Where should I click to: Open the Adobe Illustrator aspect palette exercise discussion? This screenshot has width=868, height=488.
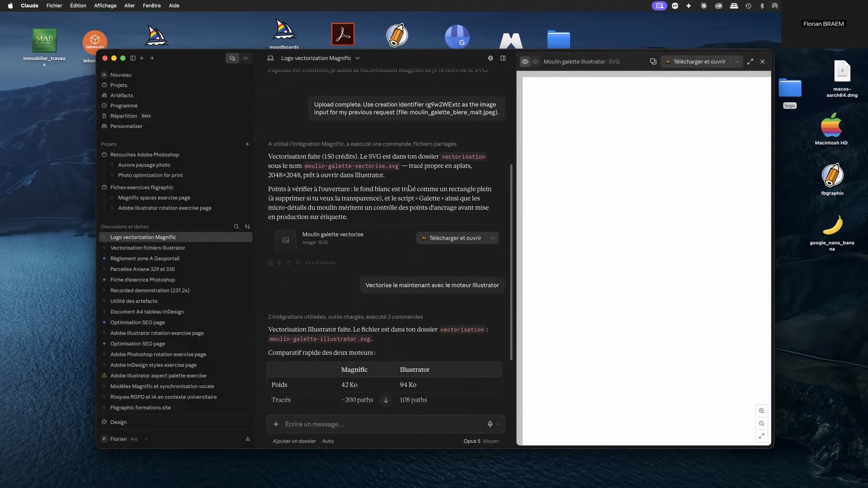click(x=158, y=376)
